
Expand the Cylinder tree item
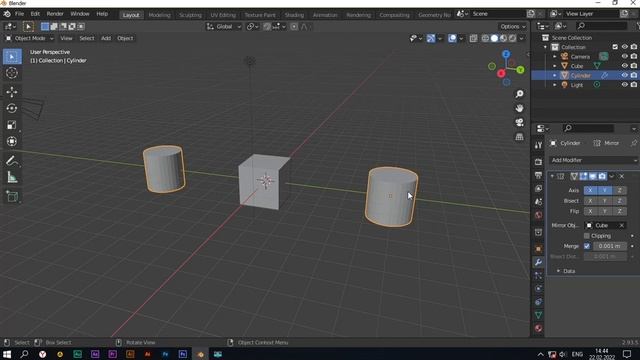pos(555,76)
